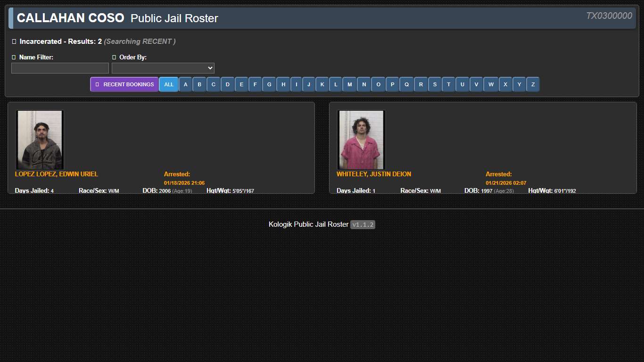644x362 pixels.
Task: Select letter W in the alphabet filter
Action: click(491, 84)
